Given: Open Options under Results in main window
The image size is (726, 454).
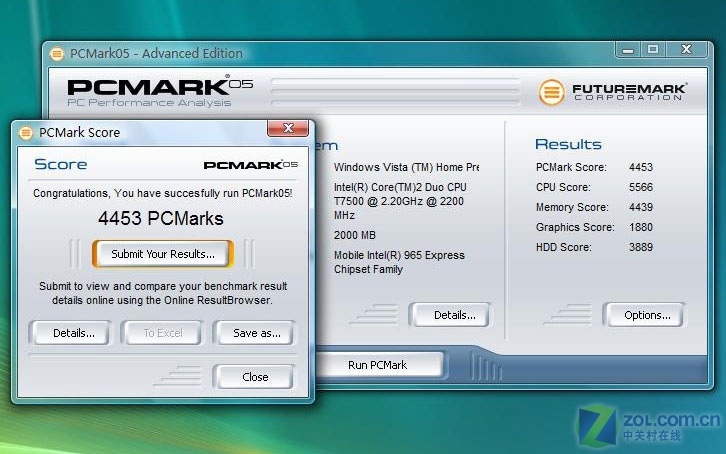Looking at the screenshot, I should click(647, 315).
